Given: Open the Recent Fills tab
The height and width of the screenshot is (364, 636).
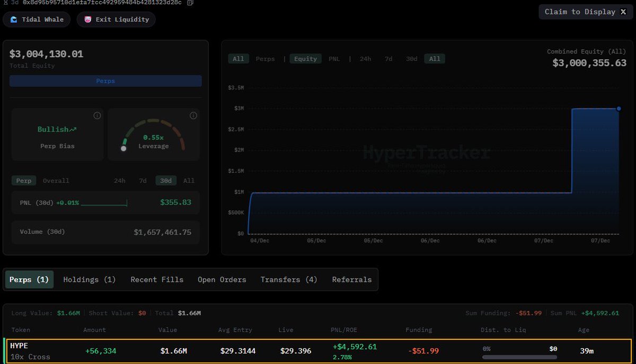Looking at the screenshot, I should point(157,279).
